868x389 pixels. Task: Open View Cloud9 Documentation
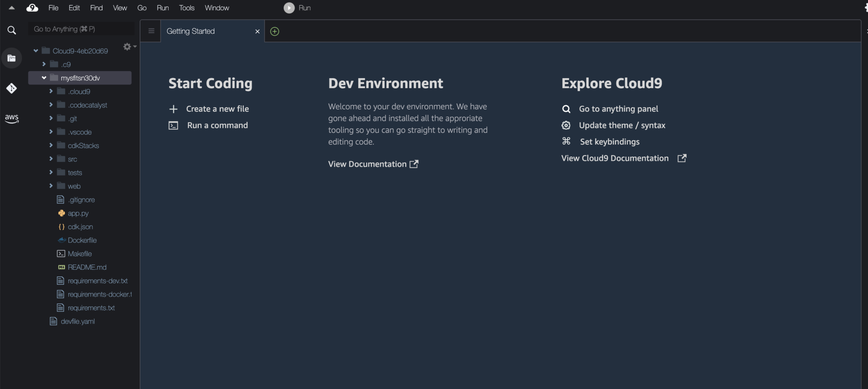(x=614, y=158)
